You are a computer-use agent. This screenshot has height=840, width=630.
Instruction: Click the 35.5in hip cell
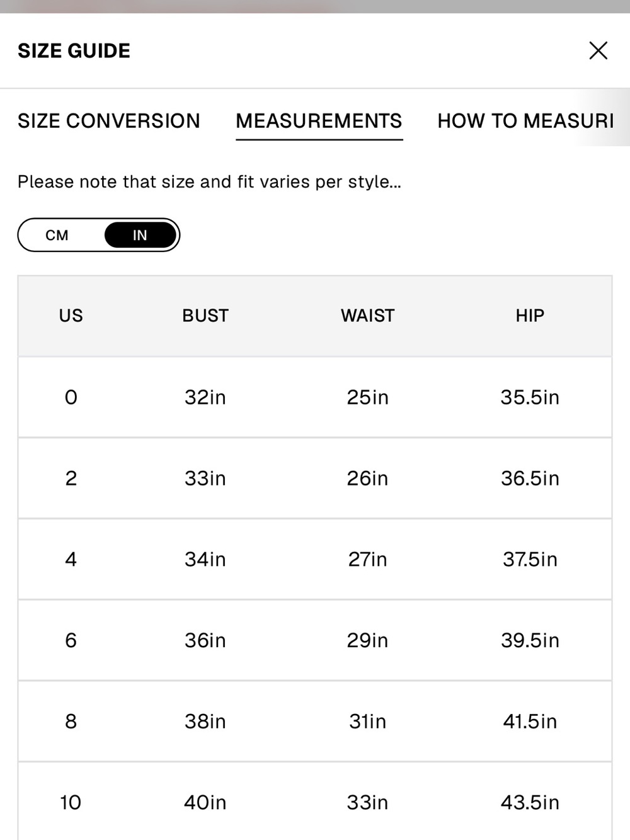coord(530,397)
